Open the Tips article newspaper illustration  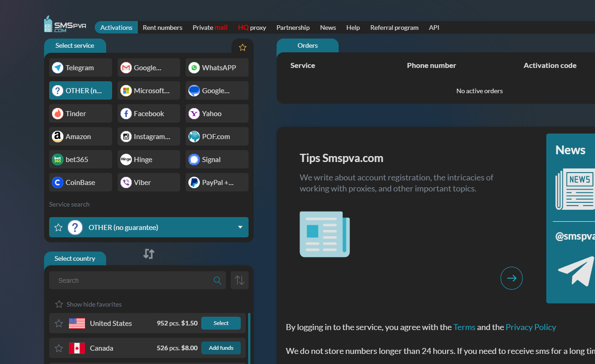pyautogui.click(x=325, y=234)
